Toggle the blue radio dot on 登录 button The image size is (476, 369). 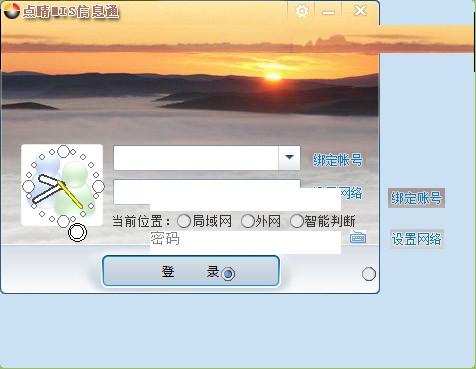228,274
